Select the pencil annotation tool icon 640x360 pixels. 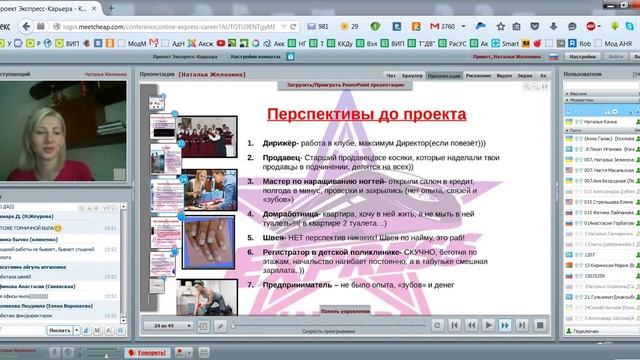point(220,326)
